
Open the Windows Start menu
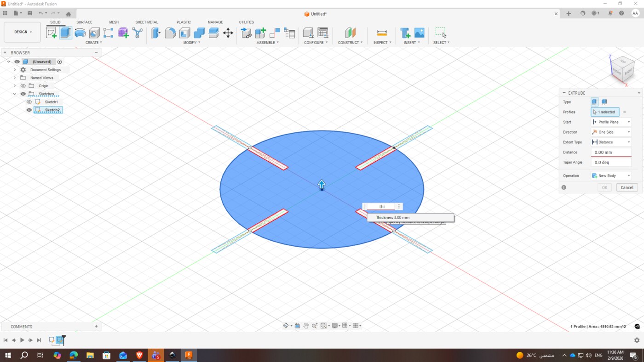tap(7, 355)
